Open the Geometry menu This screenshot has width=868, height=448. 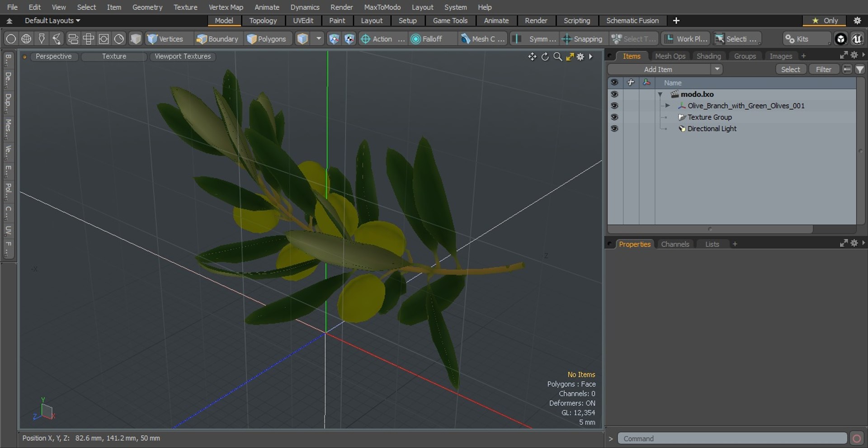tap(147, 7)
